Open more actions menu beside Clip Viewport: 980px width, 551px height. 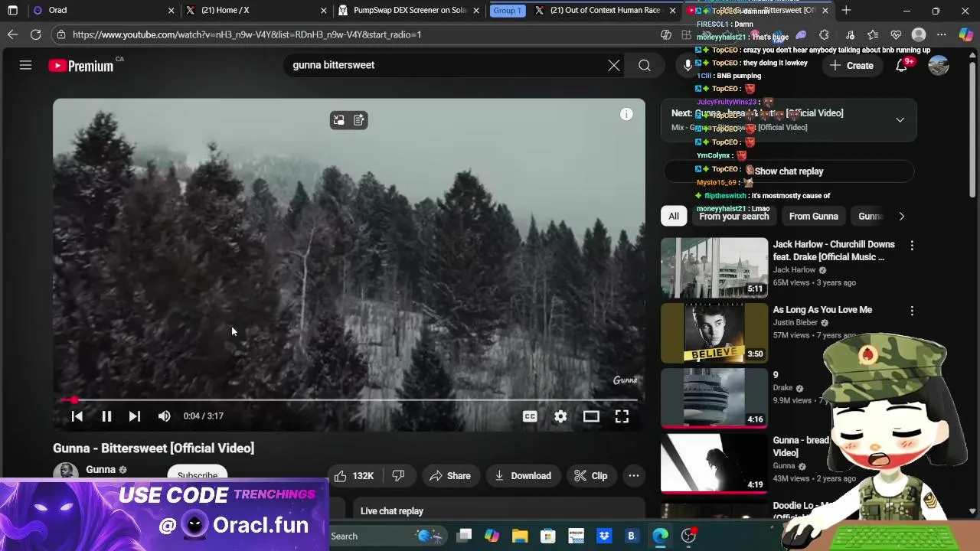[x=634, y=476]
